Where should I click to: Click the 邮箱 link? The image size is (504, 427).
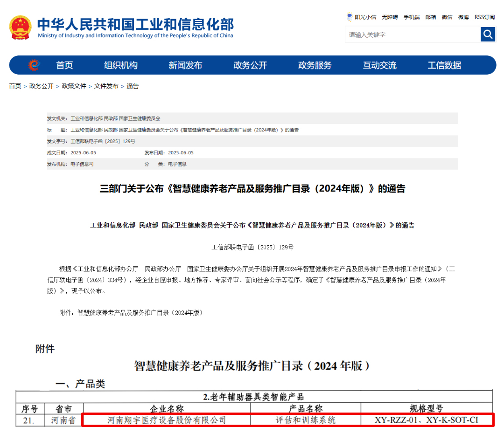(431, 17)
